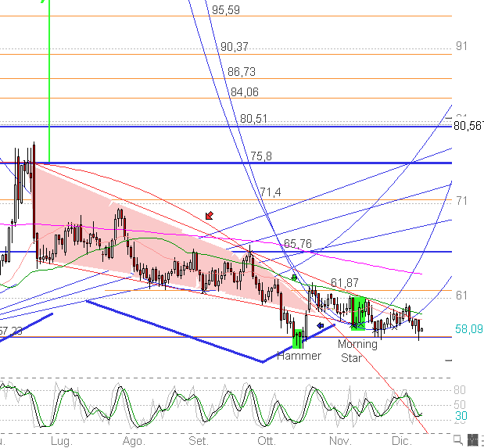Click the oscillator value 30 label
The image size is (484, 448).
tap(461, 416)
